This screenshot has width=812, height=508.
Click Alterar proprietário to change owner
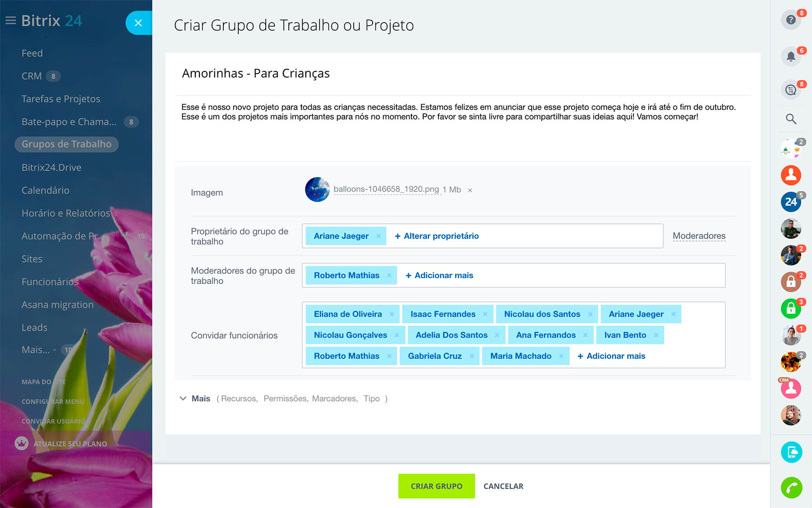pos(437,236)
